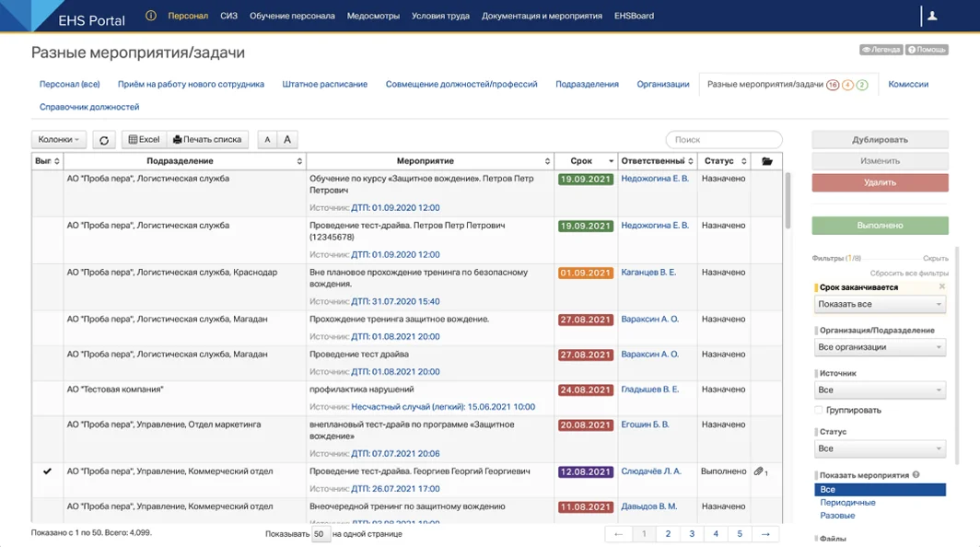The width and height of the screenshot is (980, 547).
Task: Enable the Группировать checkbox
Action: click(x=819, y=410)
